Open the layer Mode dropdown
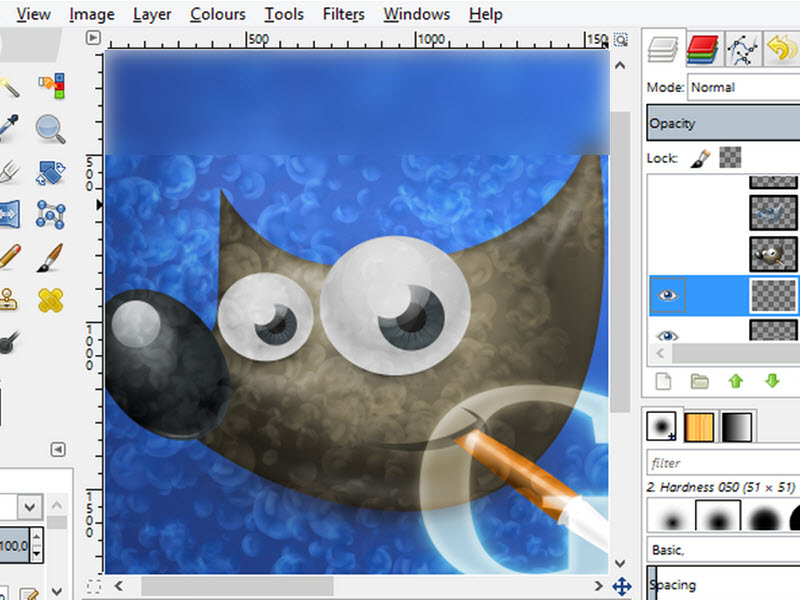 [744, 87]
